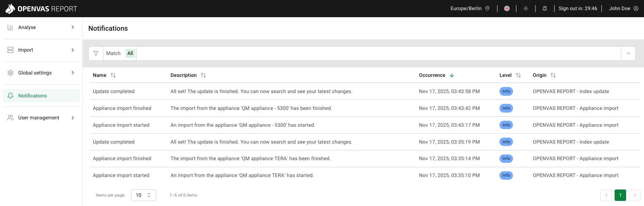Screen dimensions: 644x206
Task: Click the filter match input field
Action: [378, 53]
